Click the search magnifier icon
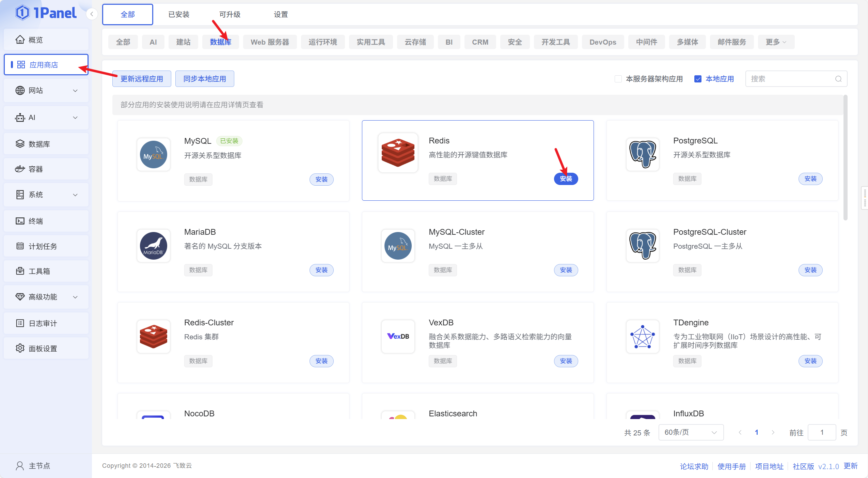 point(838,79)
